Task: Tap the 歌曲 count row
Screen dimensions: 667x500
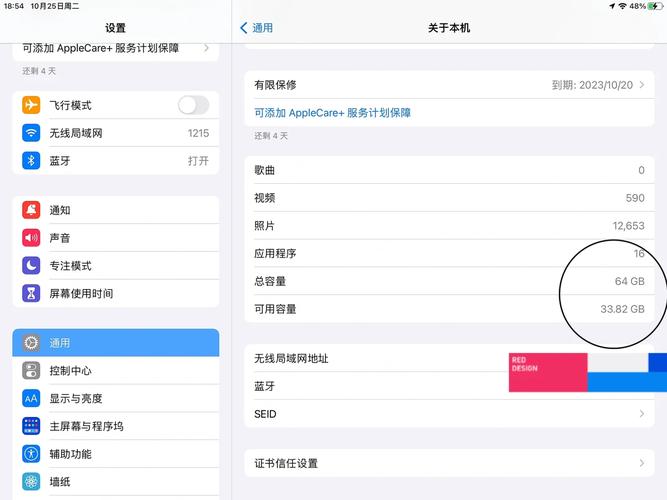Action: click(x=449, y=170)
